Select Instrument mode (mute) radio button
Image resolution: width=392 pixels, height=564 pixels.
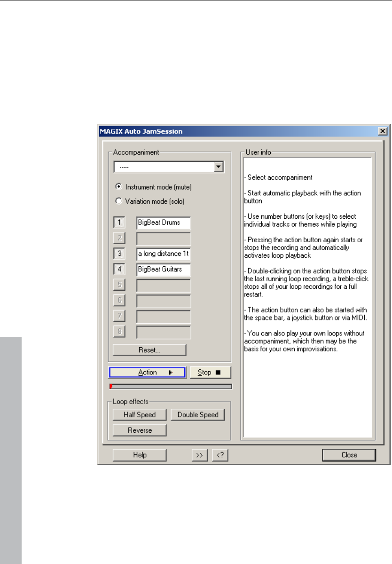[x=118, y=187]
